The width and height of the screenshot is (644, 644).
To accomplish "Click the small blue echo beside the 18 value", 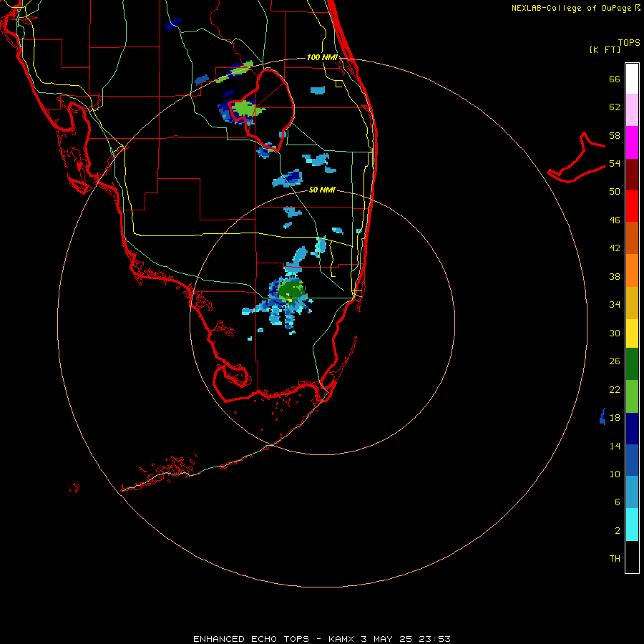I will (x=602, y=416).
